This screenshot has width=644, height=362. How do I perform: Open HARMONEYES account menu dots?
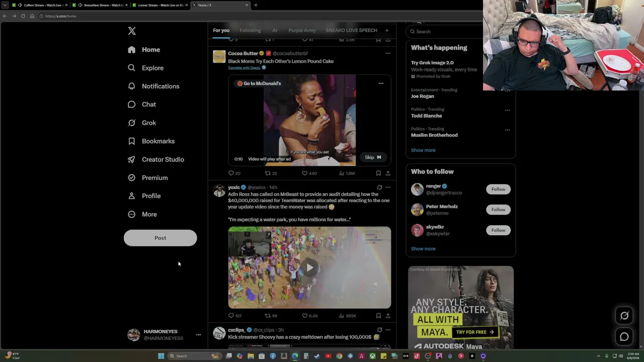[198, 335]
